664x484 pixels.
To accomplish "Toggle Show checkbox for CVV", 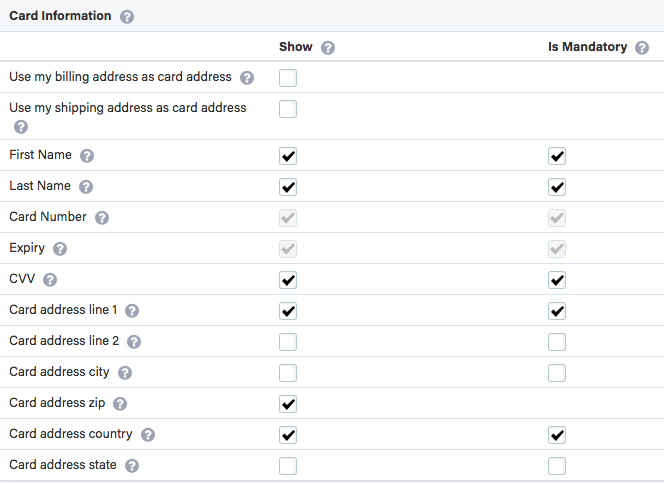I will pos(288,280).
